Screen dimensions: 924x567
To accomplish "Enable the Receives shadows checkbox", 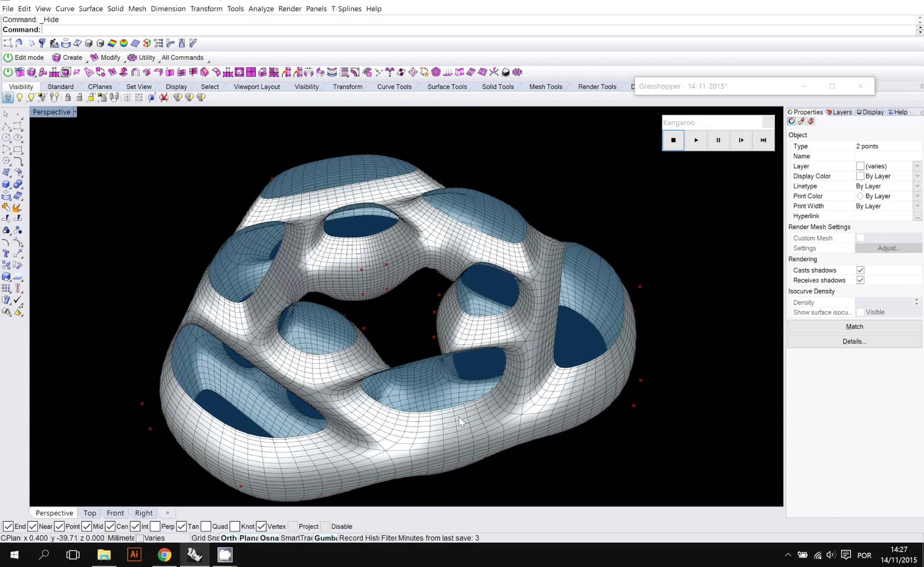I will [x=860, y=280].
